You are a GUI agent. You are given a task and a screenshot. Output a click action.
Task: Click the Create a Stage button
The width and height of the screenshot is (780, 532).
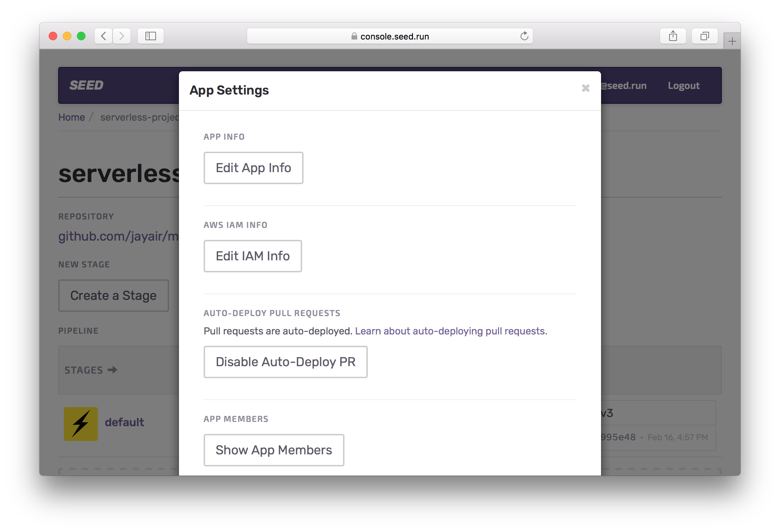(x=113, y=296)
